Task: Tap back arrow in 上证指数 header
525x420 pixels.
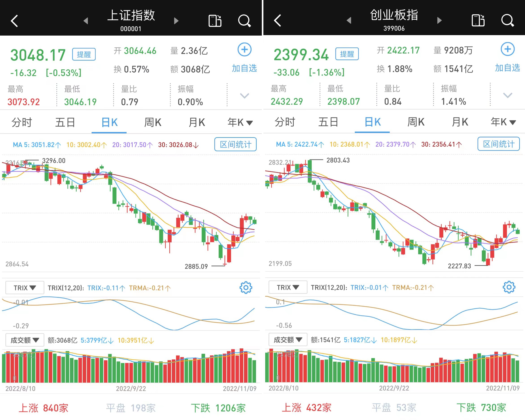Action: point(15,21)
